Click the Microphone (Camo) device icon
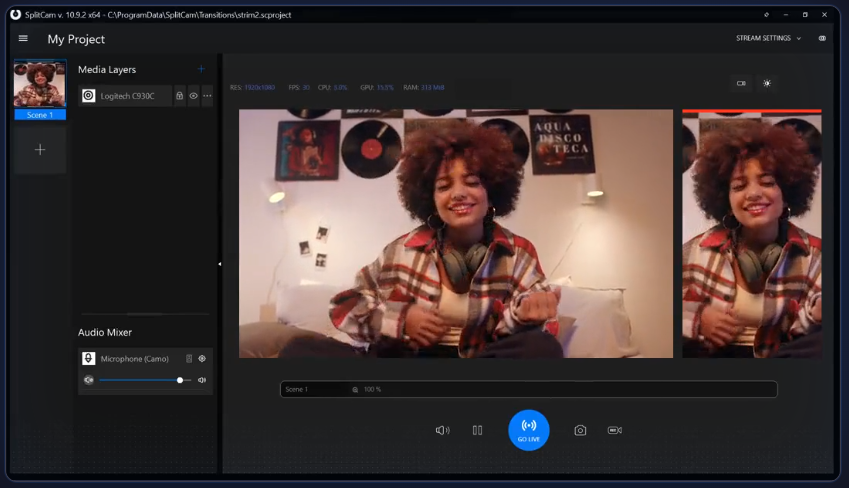 [x=89, y=359]
